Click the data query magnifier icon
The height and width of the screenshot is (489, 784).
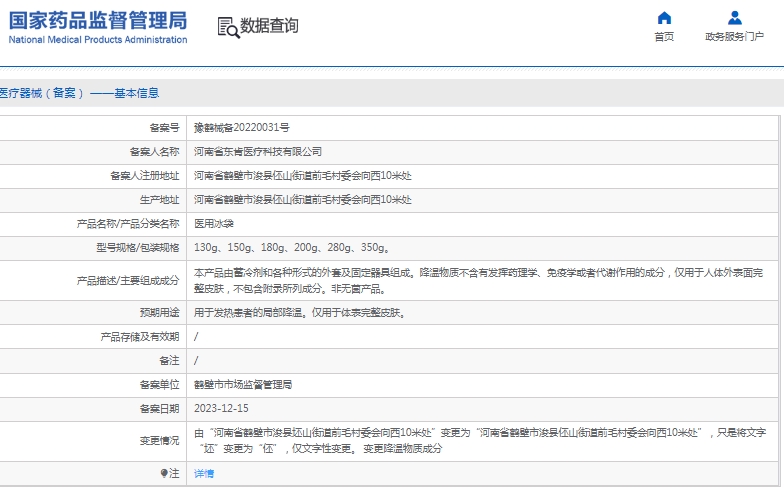tap(228, 27)
